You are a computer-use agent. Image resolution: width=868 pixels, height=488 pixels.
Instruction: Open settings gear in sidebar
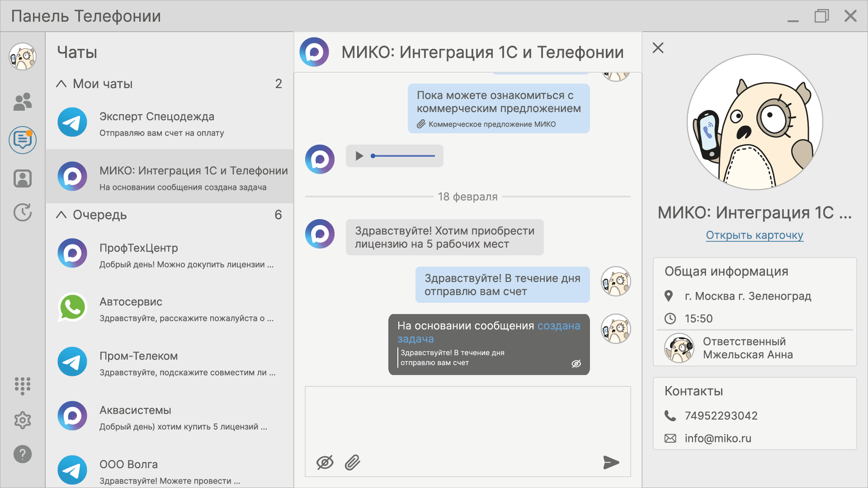click(23, 420)
